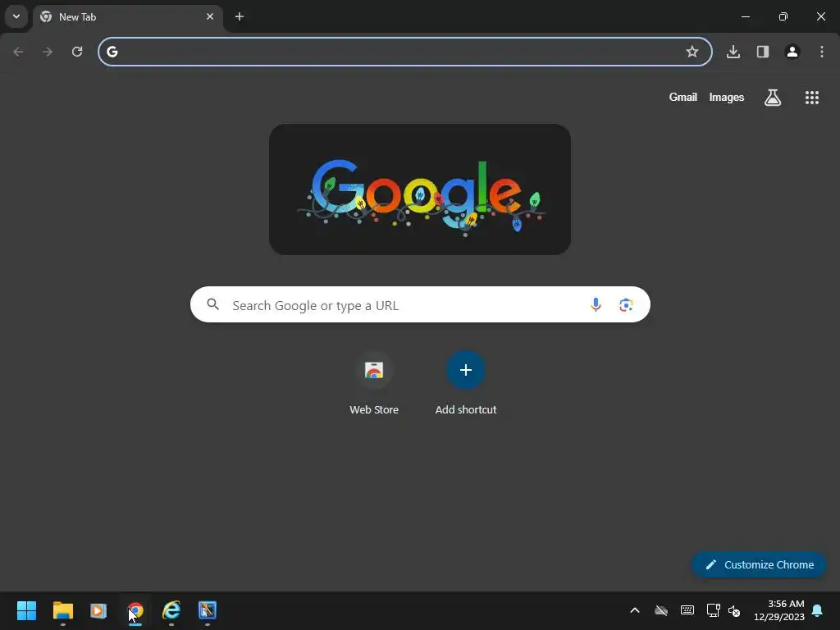Click the Add shortcut plus button

pyautogui.click(x=466, y=370)
